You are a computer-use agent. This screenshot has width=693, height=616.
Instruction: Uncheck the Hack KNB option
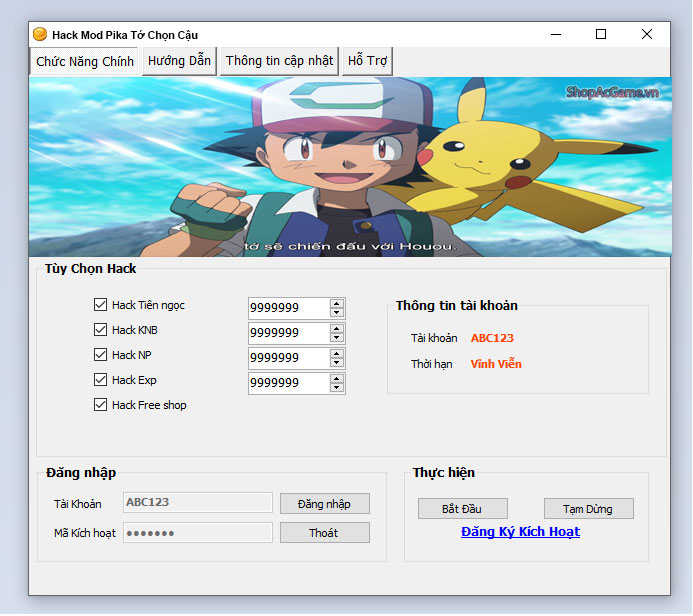pos(100,330)
